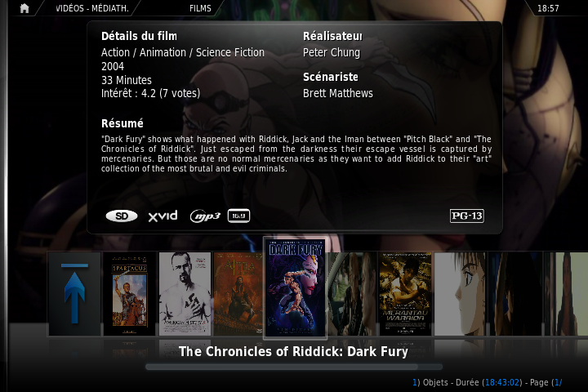Viewport: 588px width, 392px height.
Task: Click the Xvid codec icon
Action: coord(163,216)
